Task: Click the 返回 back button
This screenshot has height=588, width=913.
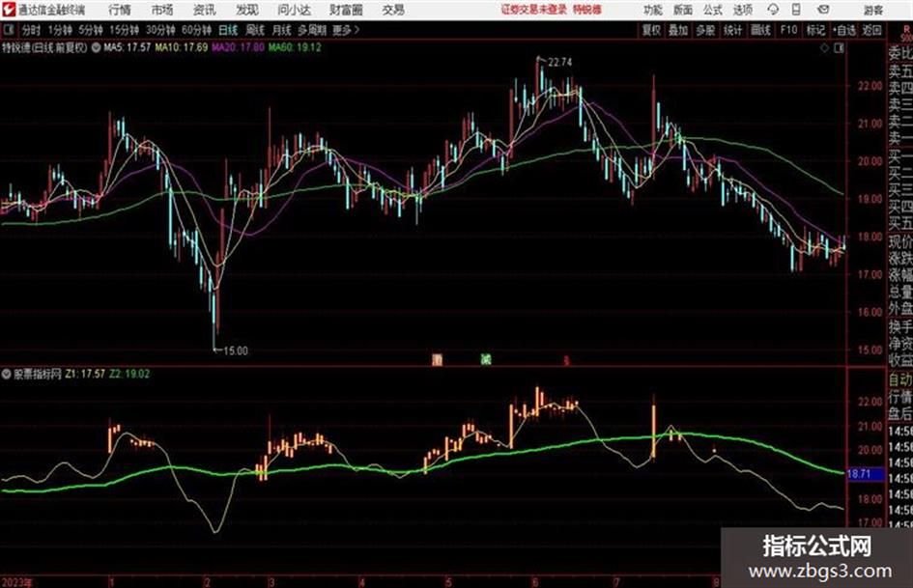Action: [872, 30]
